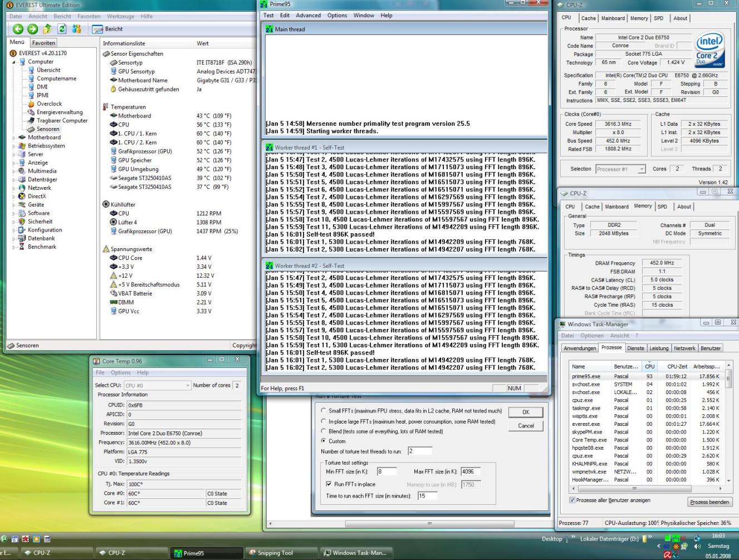Click number of torture test threads field

(x=420, y=451)
